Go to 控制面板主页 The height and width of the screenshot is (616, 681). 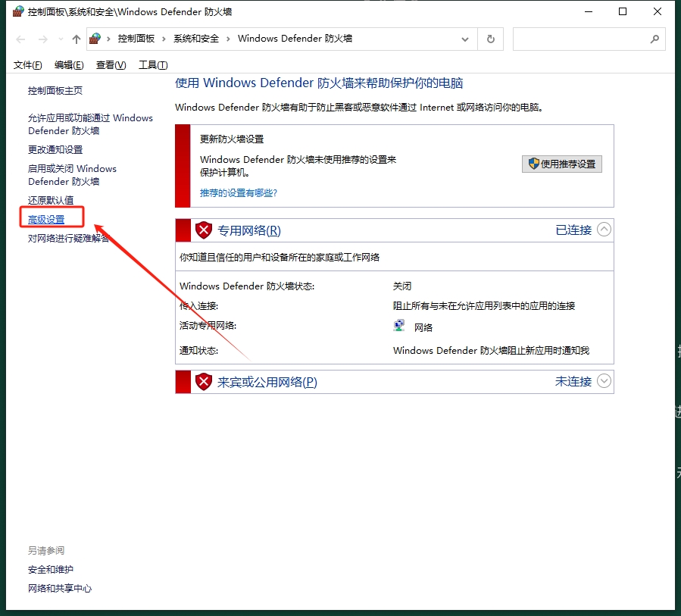(x=55, y=90)
